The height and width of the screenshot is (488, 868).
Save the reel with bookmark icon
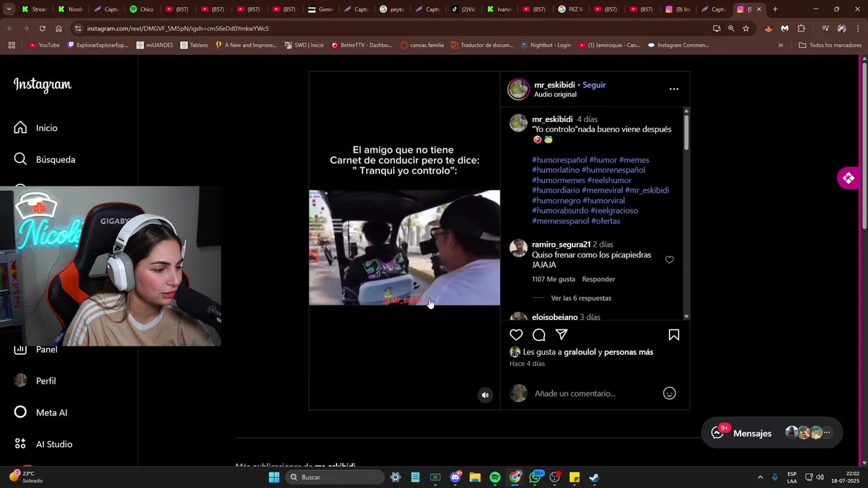pos(674,335)
